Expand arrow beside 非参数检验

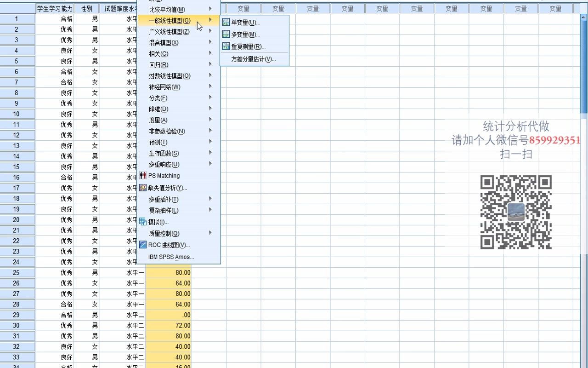[210, 131]
